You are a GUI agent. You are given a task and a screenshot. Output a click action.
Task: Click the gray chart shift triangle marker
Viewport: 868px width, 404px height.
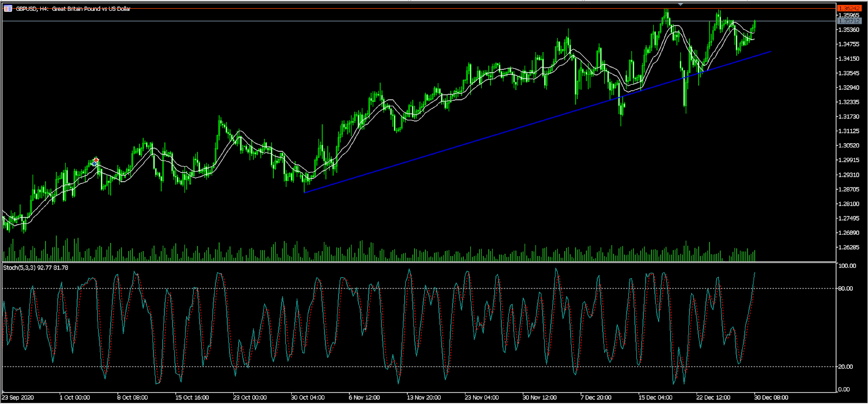[x=680, y=4]
